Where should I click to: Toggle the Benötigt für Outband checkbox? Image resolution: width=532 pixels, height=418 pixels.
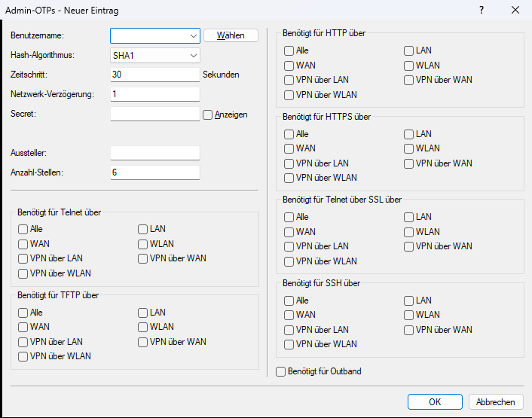[x=281, y=371]
